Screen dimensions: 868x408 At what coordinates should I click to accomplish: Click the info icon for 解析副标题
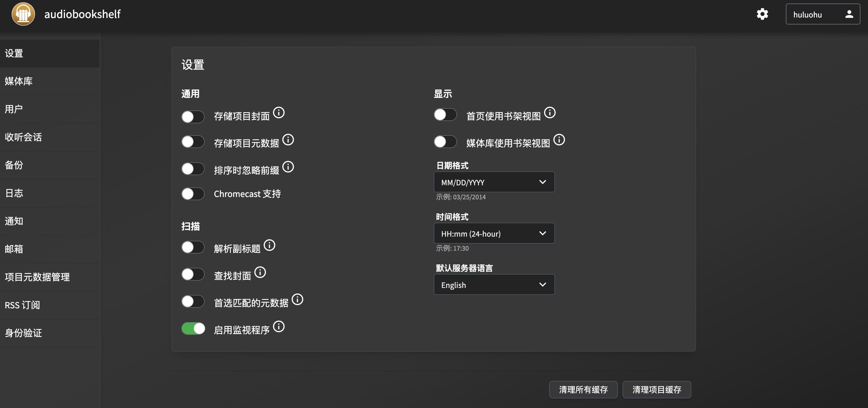269,245
